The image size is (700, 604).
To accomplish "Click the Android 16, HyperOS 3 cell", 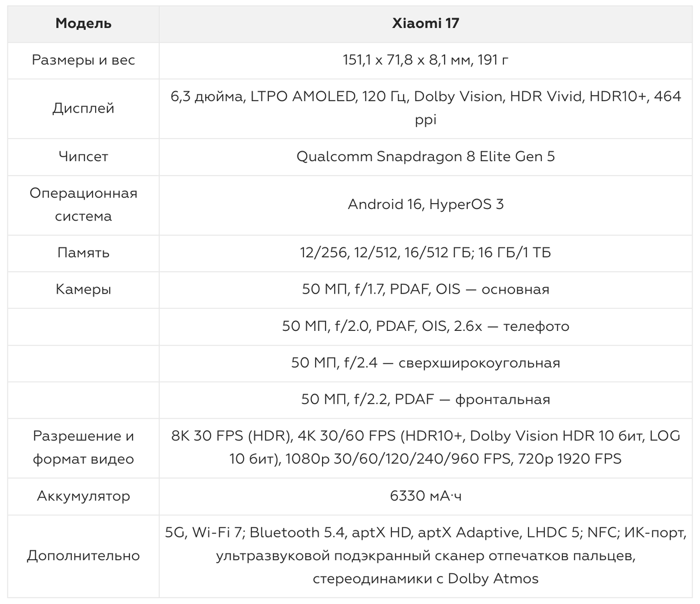I will [425, 204].
